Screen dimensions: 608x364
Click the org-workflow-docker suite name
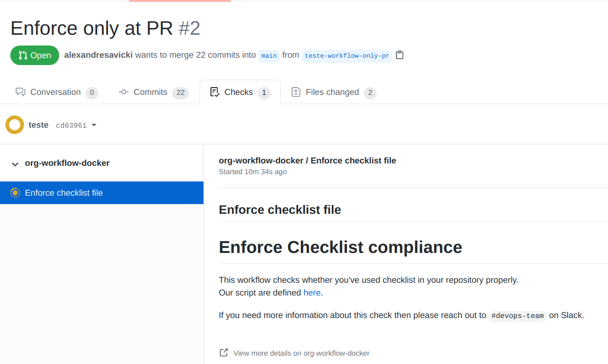(x=67, y=163)
